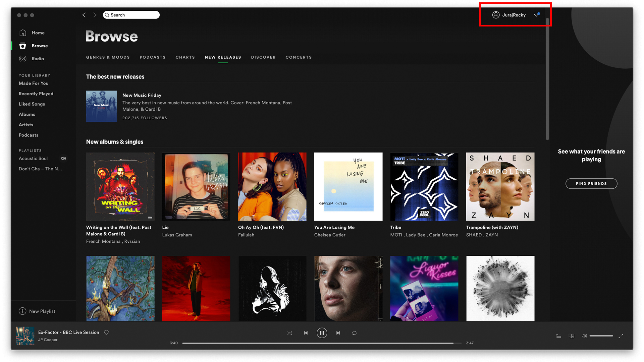Open the Acoustic Soul playlist
The width and height of the screenshot is (644, 362).
coord(33,159)
